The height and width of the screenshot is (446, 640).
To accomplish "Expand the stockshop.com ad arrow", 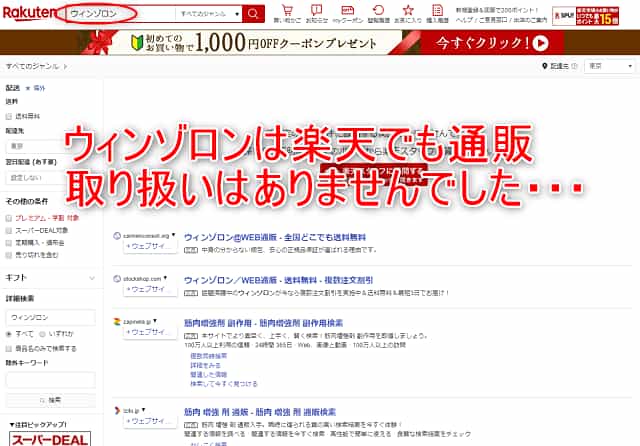I will [165, 278].
